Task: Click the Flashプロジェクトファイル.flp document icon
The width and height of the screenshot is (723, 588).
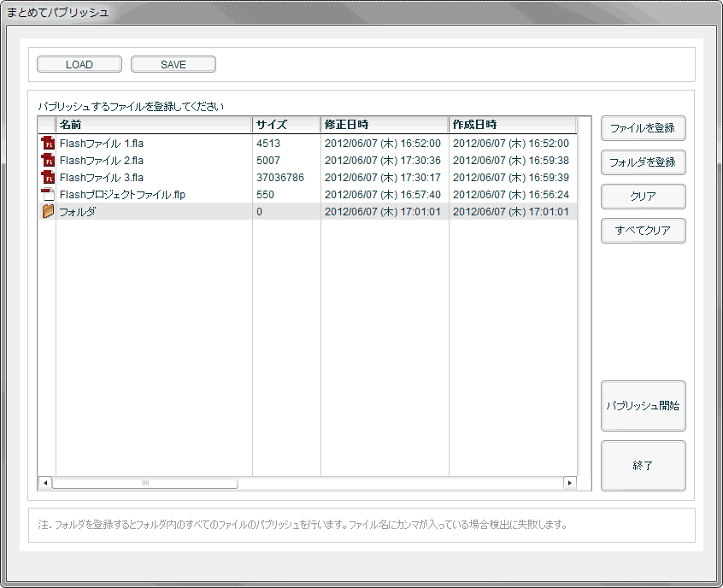Action: click(x=48, y=195)
